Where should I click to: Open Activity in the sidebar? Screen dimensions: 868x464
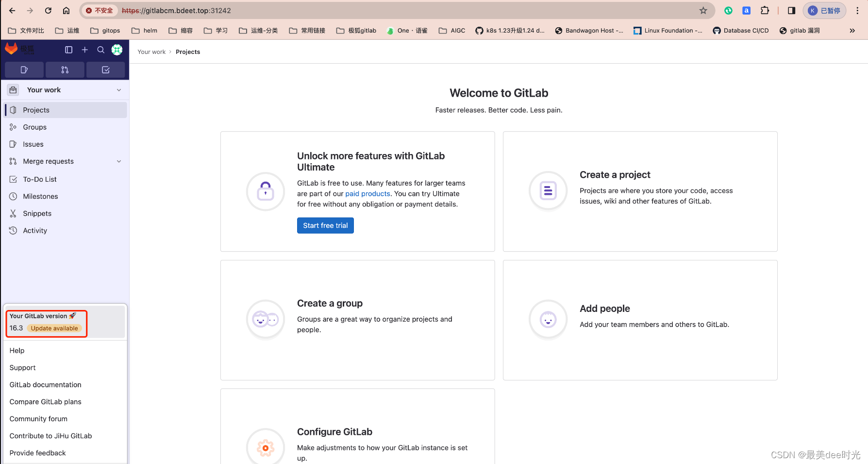click(65, 230)
